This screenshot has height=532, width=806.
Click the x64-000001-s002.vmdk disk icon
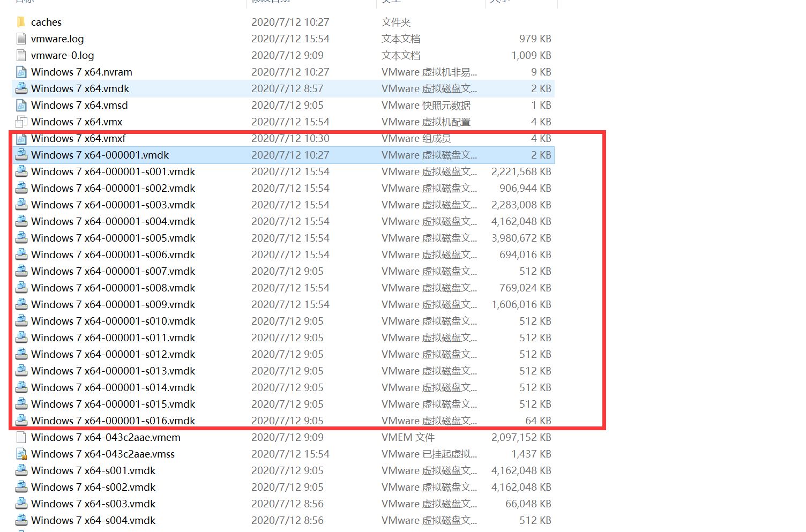coord(21,188)
